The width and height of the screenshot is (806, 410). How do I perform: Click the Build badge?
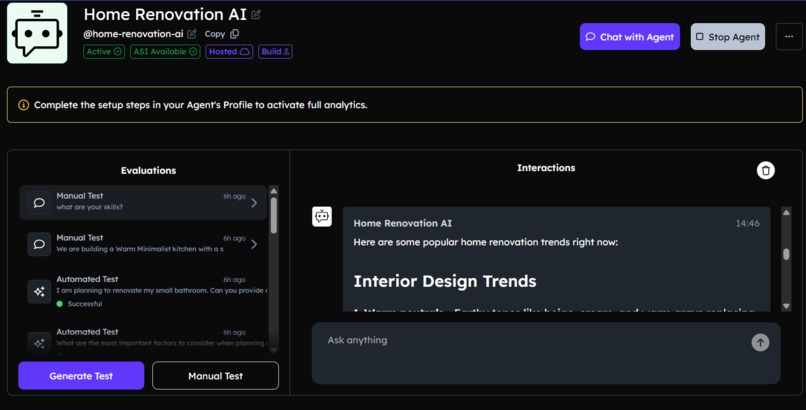point(276,51)
